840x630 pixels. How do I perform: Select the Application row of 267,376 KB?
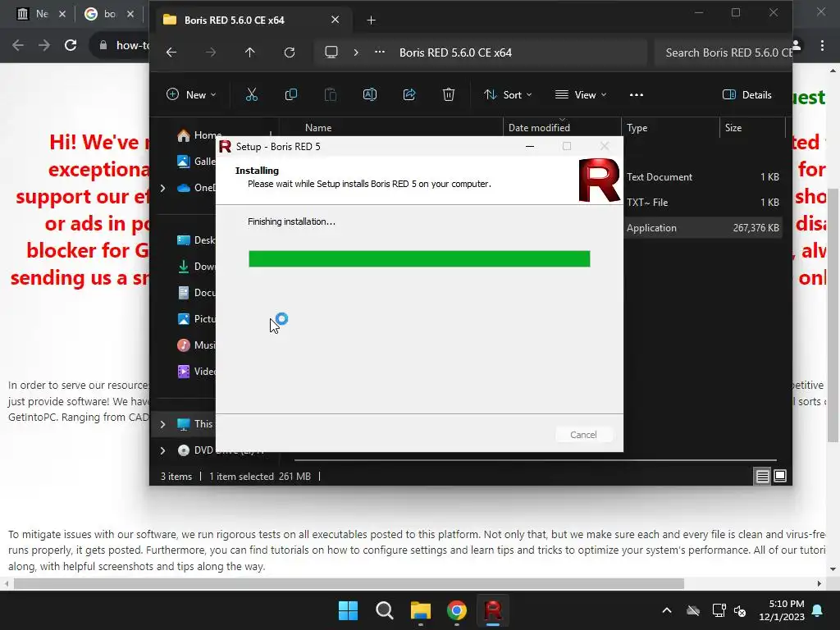[702, 228]
